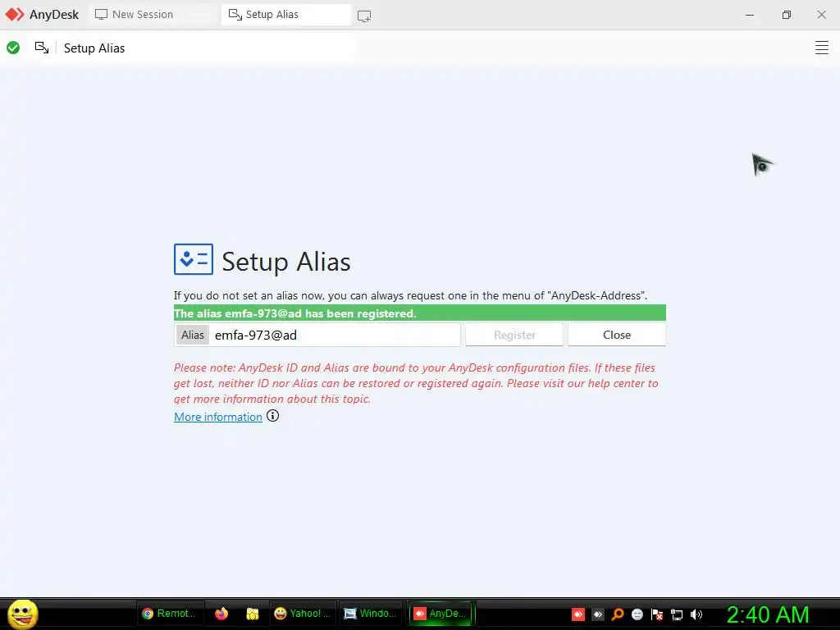The image size is (840, 630).
Task: Open the volume speaker tray icon
Action: [696, 614]
